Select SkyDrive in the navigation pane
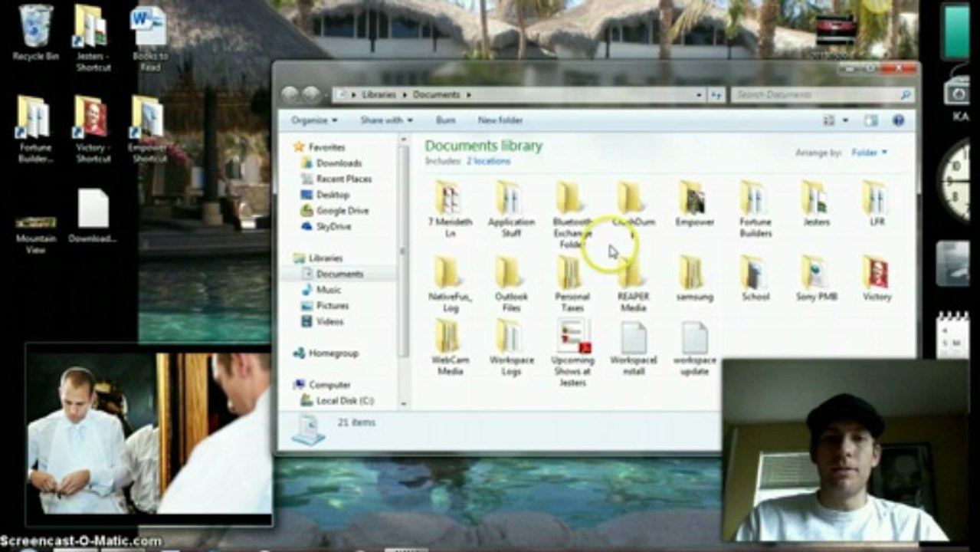This screenshot has height=552, width=980. click(x=326, y=226)
